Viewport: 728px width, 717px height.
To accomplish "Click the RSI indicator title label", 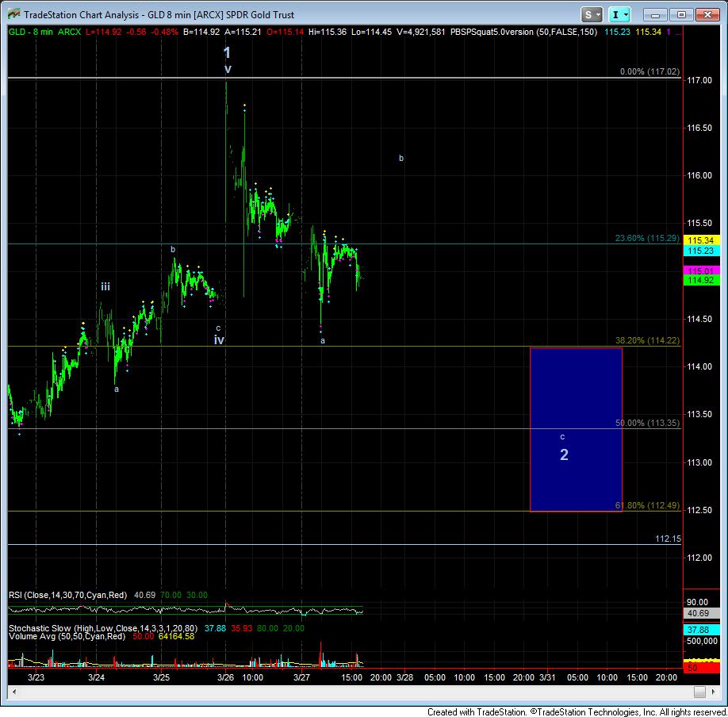I will 67,595.
